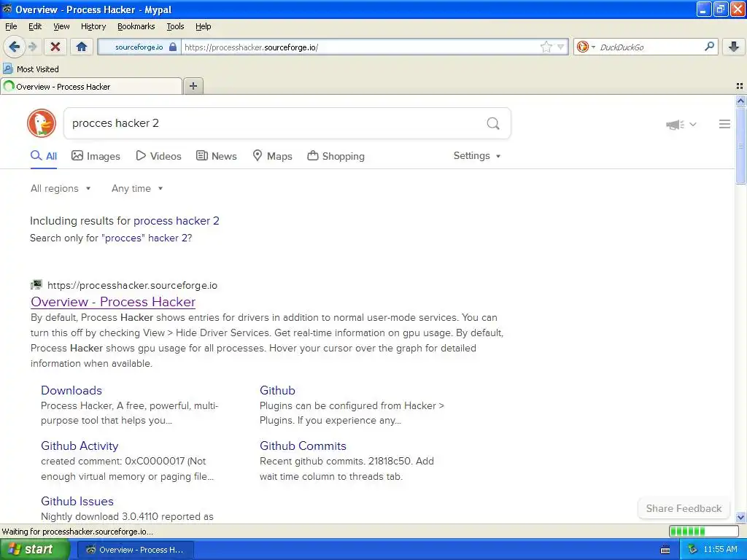Expand the Any time filter

(x=137, y=188)
